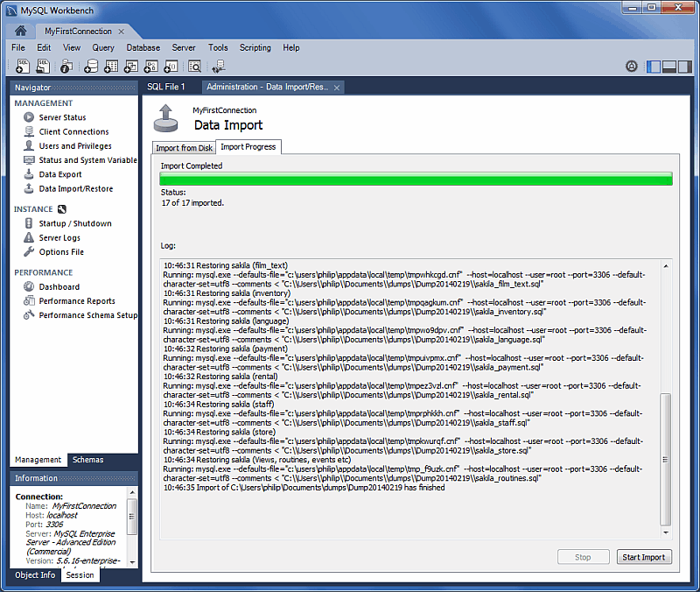This screenshot has height=592, width=700.
Task: Switch Navigator to Schemas tab
Action: 88,459
